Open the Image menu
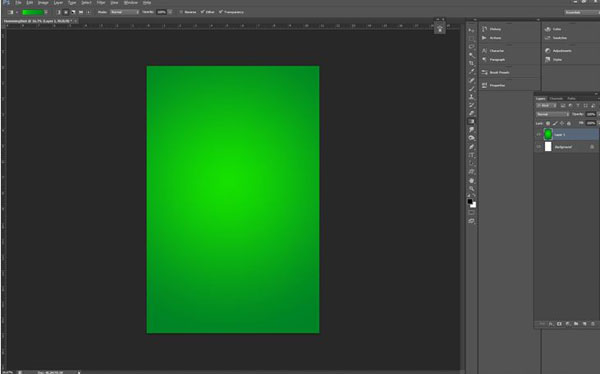Screen dimensions: 600x374 (43, 3)
